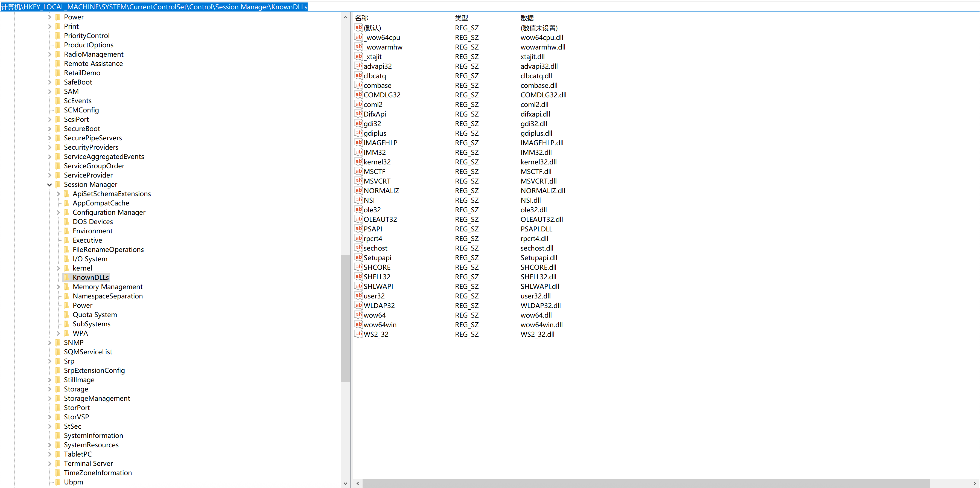This screenshot has height=488, width=980.
Task: Expand the kernel subkey arrow
Action: [59, 268]
